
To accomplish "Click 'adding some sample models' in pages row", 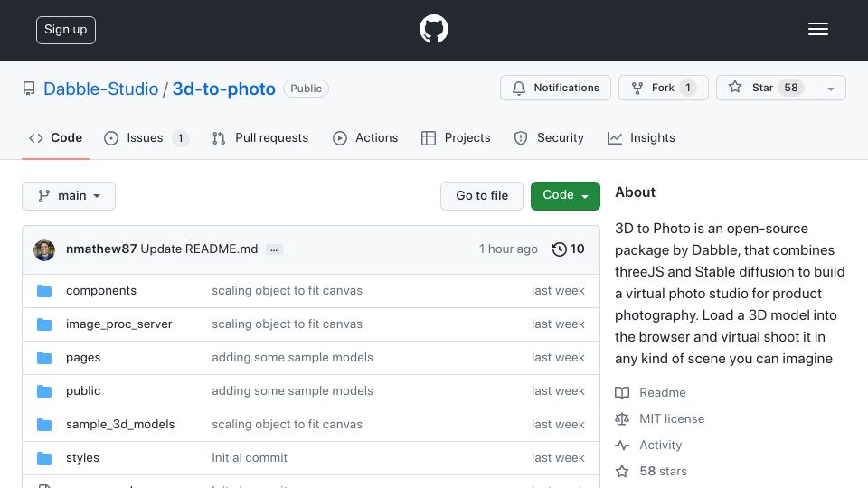I will click(292, 358).
